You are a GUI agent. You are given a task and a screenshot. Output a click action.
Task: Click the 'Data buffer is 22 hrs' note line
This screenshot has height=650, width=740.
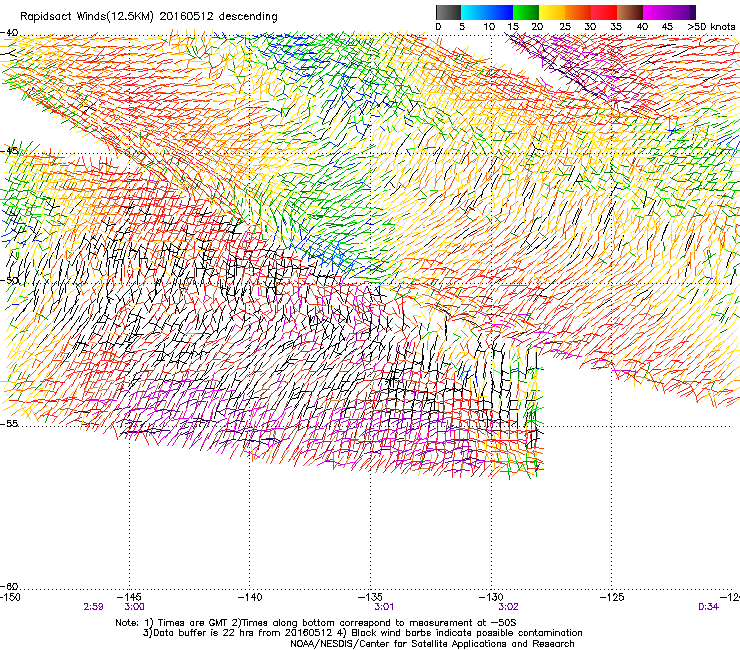362,633
